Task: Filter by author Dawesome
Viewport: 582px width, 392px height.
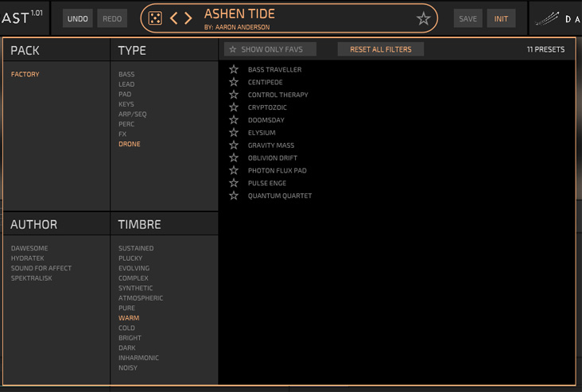Action: [29, 248]
